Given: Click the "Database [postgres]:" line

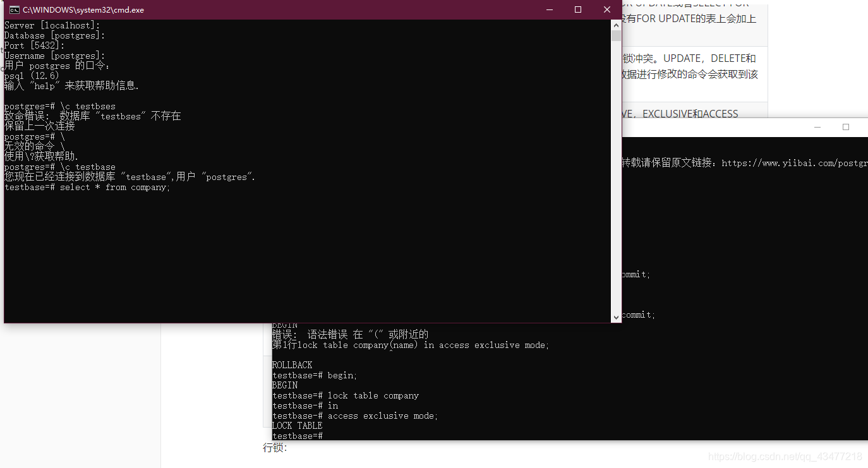Looking at the screenshot, I should click(54, 36).
